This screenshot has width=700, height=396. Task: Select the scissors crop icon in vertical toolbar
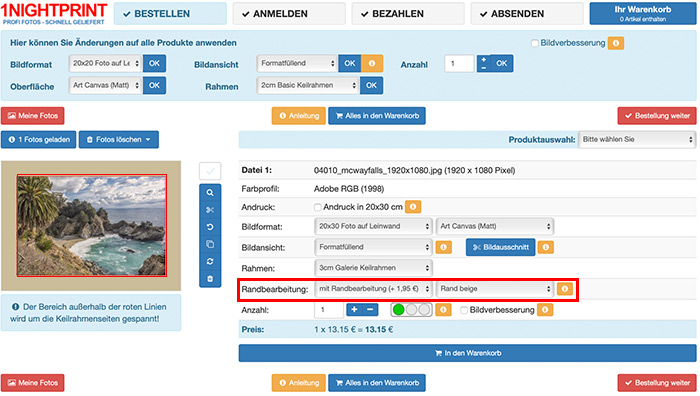click(210, 210)
